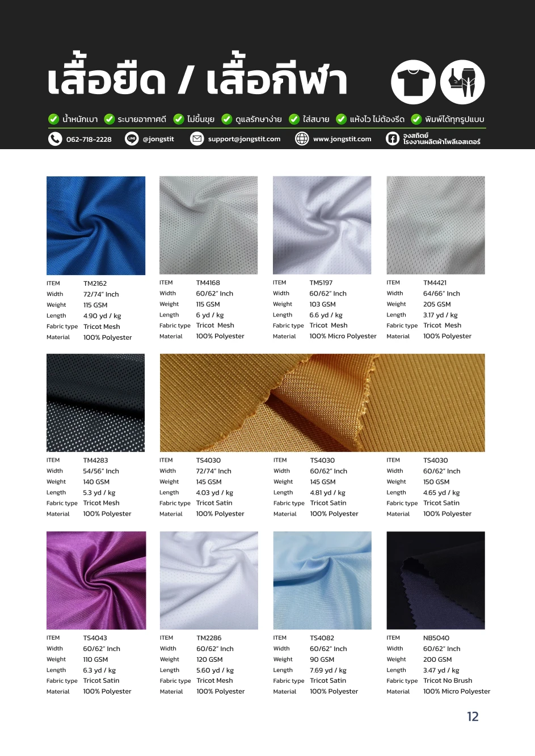Click the email envelope icon
The image size is (535, 756).
click(x=197, y=139)
